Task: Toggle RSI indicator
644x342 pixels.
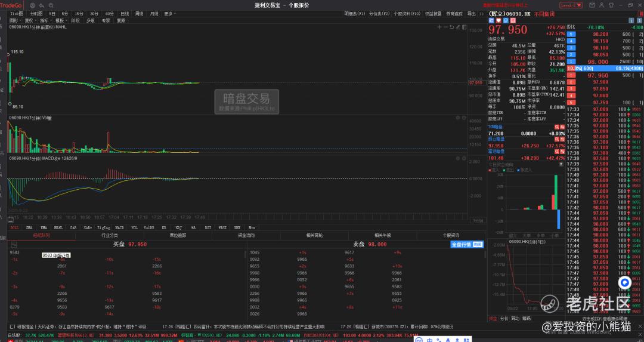Action: tap(208, 227)
